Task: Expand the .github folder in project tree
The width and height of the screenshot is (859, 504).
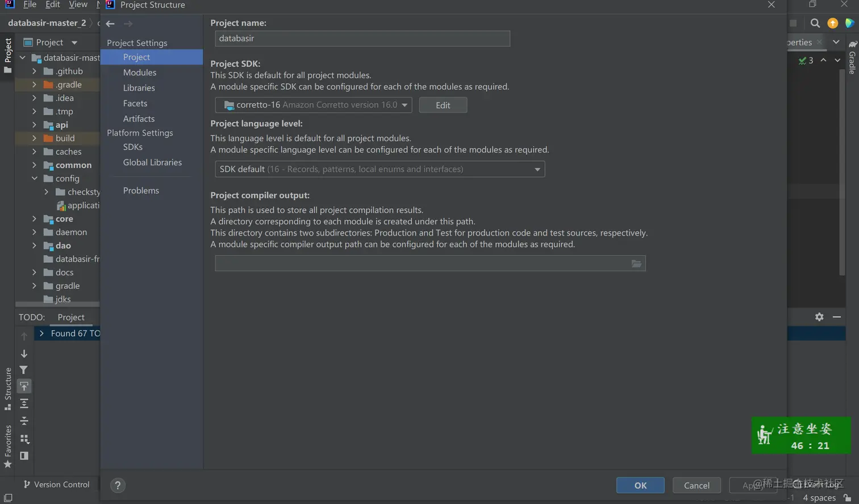Action: click(x=35, y=72)
